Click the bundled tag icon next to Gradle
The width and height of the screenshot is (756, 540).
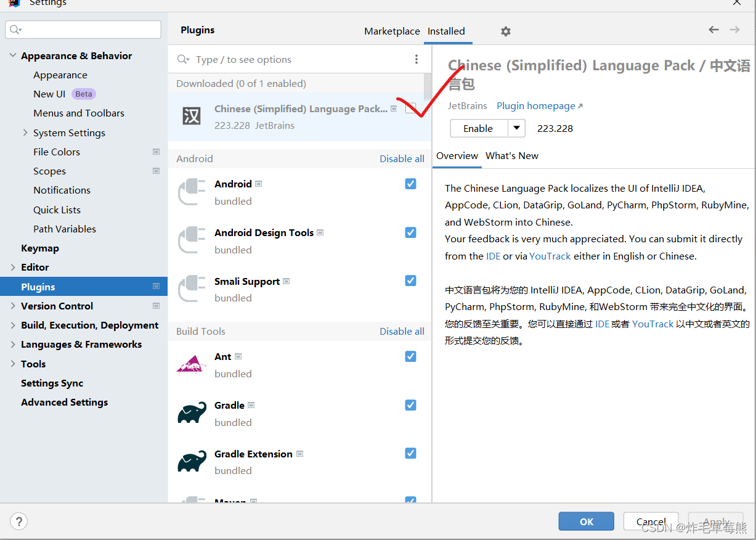pos(251,405)
